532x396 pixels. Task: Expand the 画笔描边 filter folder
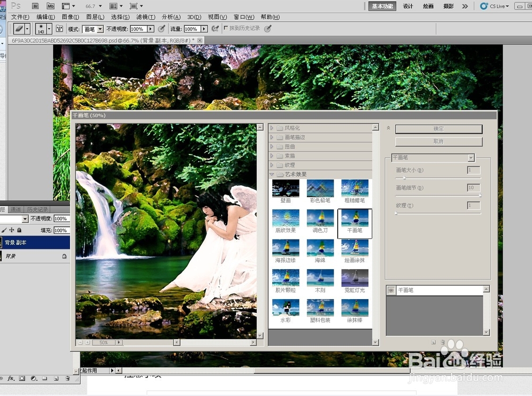point(272,137)
